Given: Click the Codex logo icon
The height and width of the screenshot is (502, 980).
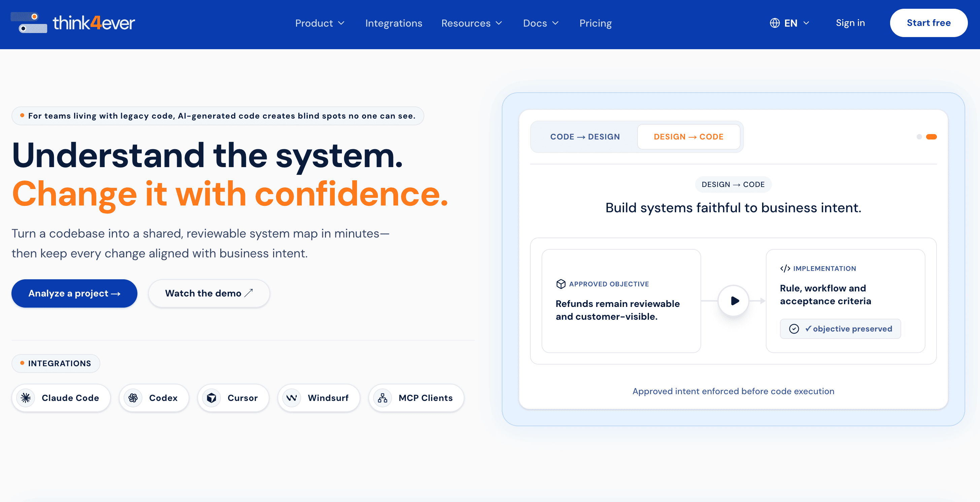Looking at the screenshot, I should [133, 398].
